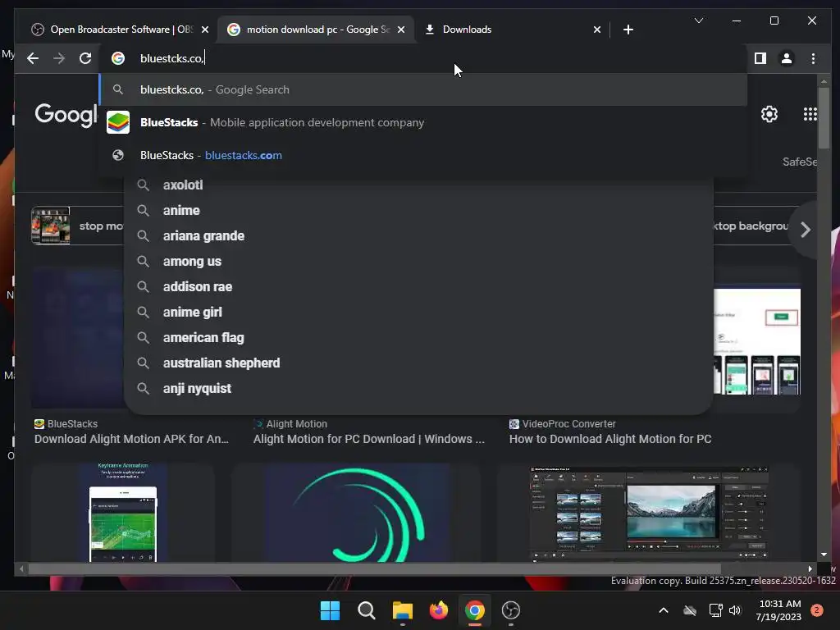The width and height of the screenshot is (840, 630).
Task: Click the BlueStacks logo icon in suggestions
Action: pos(118,123)
